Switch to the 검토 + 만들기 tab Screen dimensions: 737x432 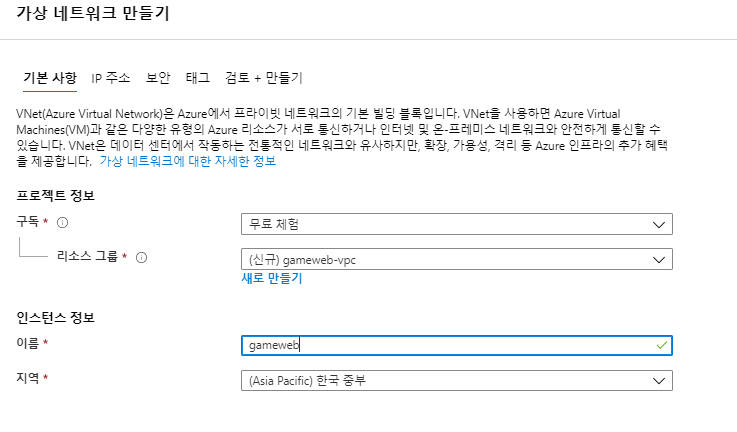coord(264,78)
